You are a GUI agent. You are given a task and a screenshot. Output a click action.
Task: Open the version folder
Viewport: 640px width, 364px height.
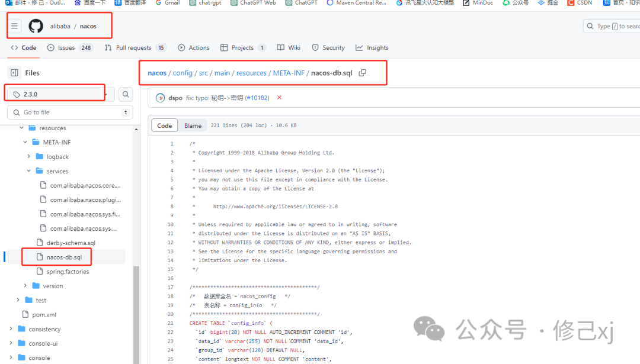tap(53, 286)
